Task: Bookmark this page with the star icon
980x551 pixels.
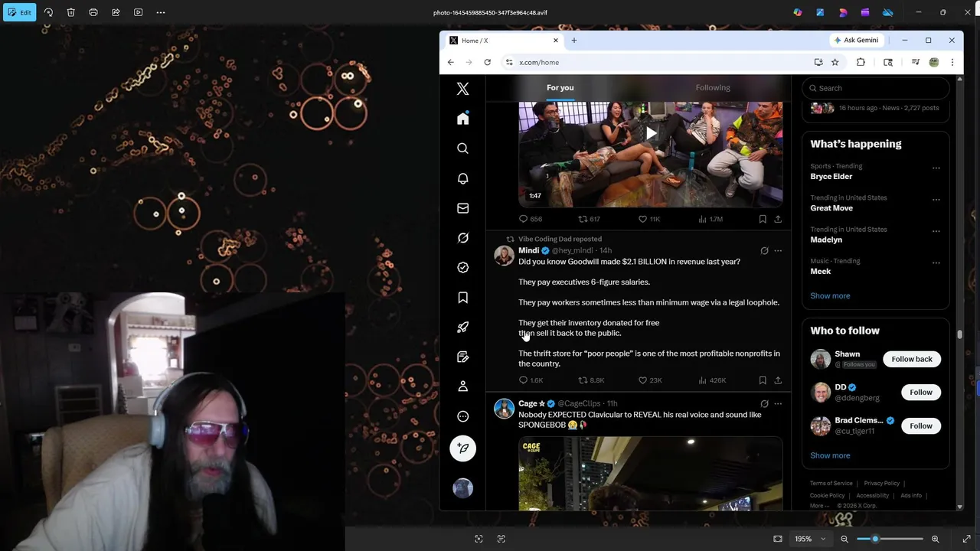Action: (835, 62)
